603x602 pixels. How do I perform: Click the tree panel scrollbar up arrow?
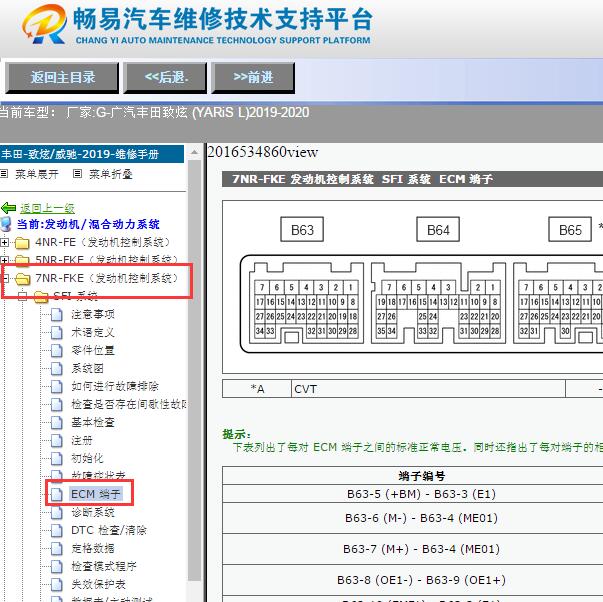click(x=195, y=153)
